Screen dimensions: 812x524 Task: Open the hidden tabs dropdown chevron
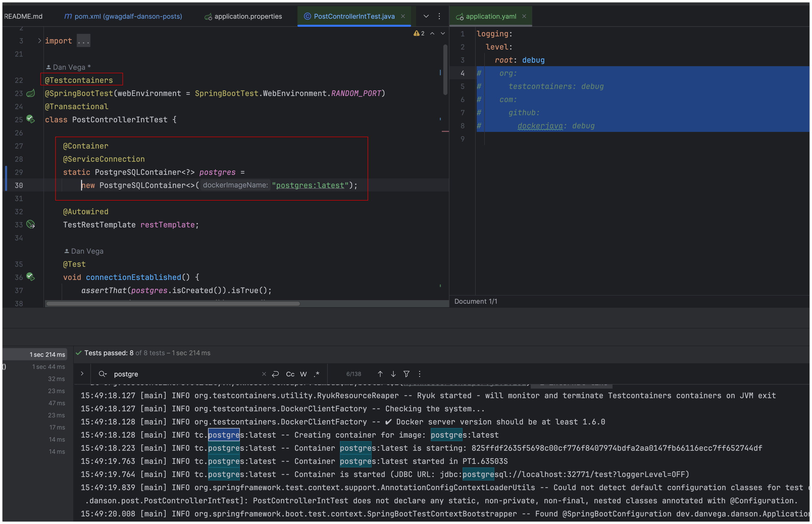pos(426,16)
